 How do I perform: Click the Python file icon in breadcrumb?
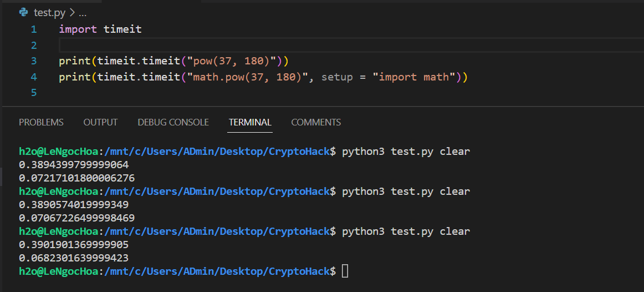pyautogui.click(x=23, y=12)
